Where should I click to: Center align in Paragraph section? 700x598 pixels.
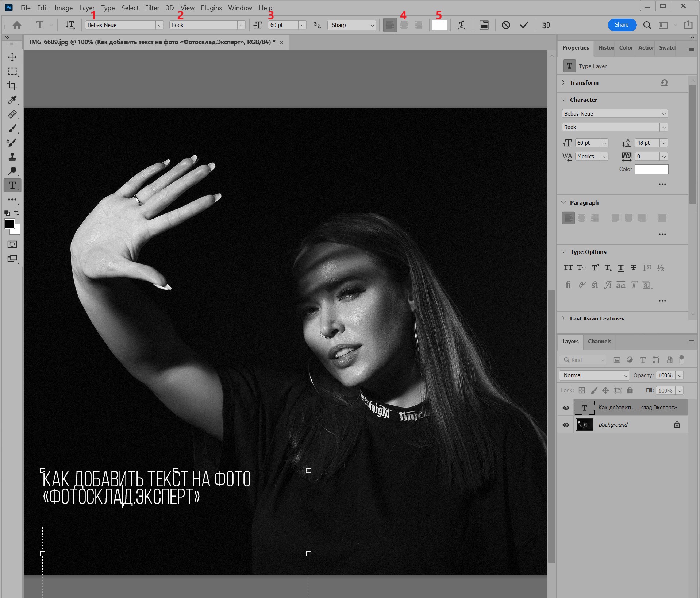pos(581,218)
